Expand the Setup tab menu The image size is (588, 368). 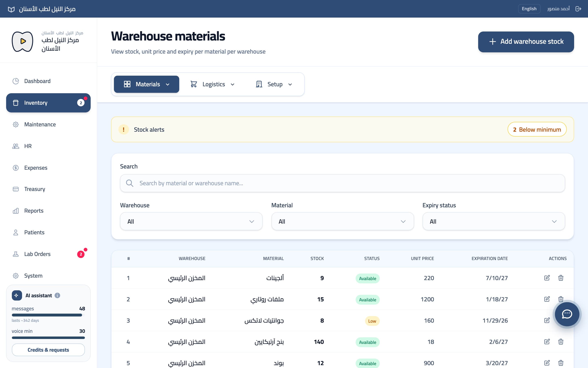pos(274,84)
